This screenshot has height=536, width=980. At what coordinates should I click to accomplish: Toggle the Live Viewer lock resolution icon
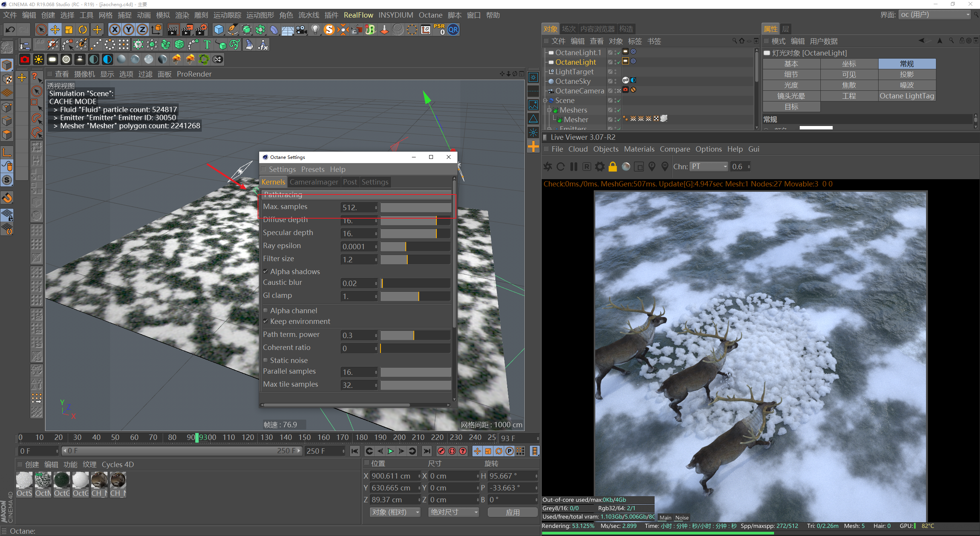pos(612,167)
